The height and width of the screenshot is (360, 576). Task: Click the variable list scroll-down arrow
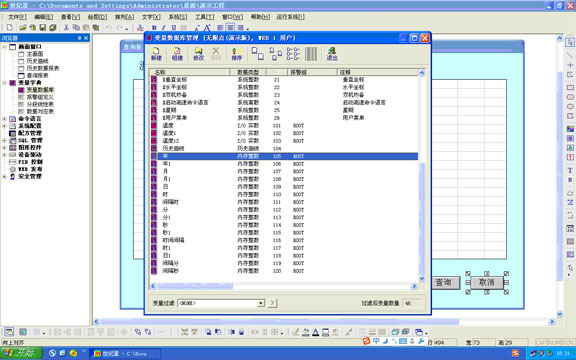point(422,278)
